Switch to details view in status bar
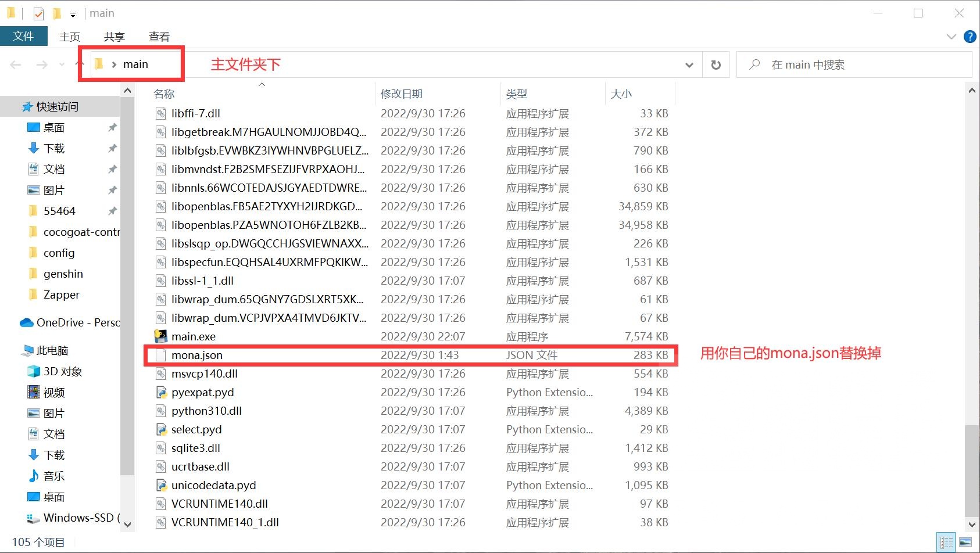 coord(946,541)
